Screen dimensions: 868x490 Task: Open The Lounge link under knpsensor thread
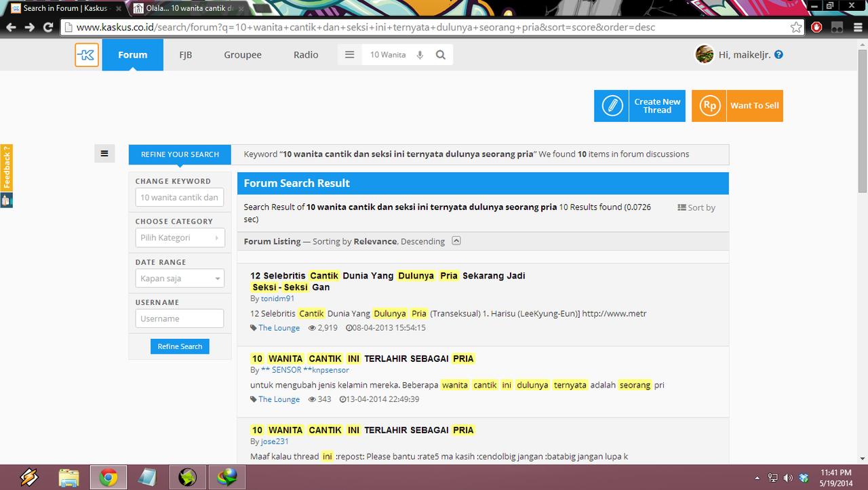pyautogui.click(x=279, y=399)
